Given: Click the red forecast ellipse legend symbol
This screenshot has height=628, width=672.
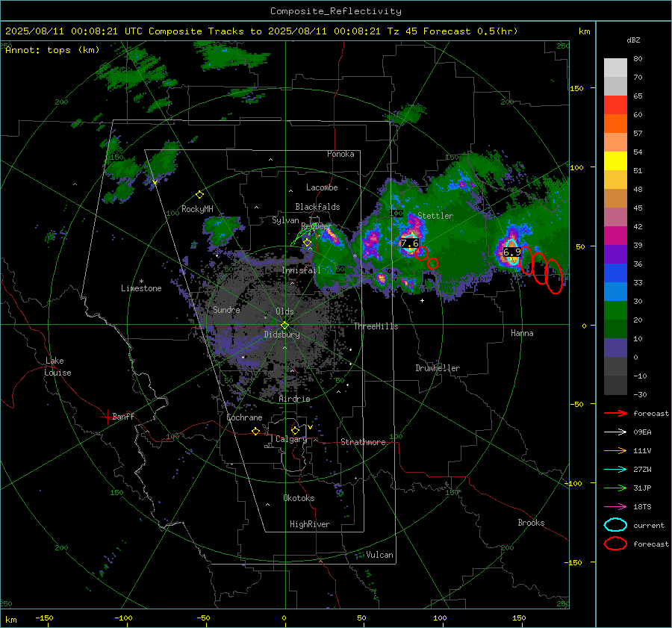Looking at the screenshot, I should [x=615, y=544].
